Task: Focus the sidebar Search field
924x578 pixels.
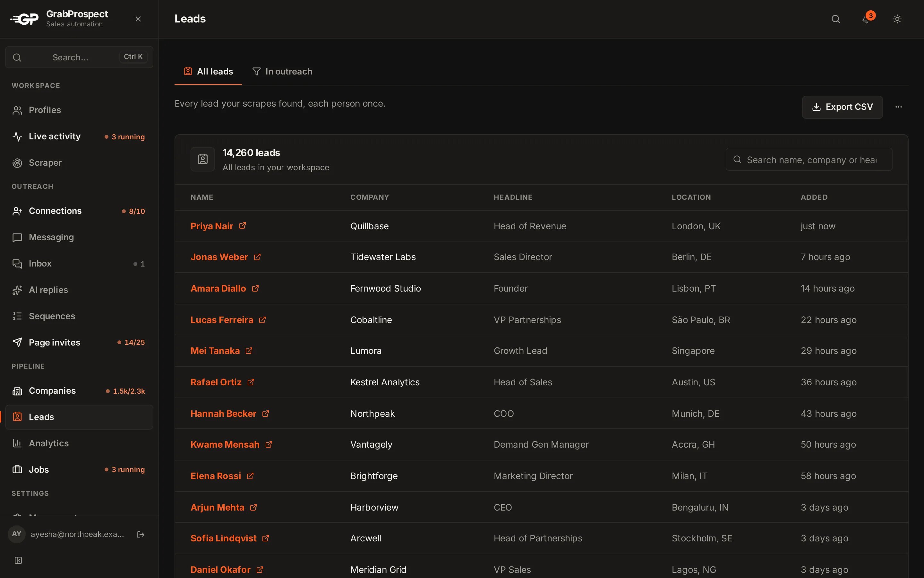Action: (79, 57)
